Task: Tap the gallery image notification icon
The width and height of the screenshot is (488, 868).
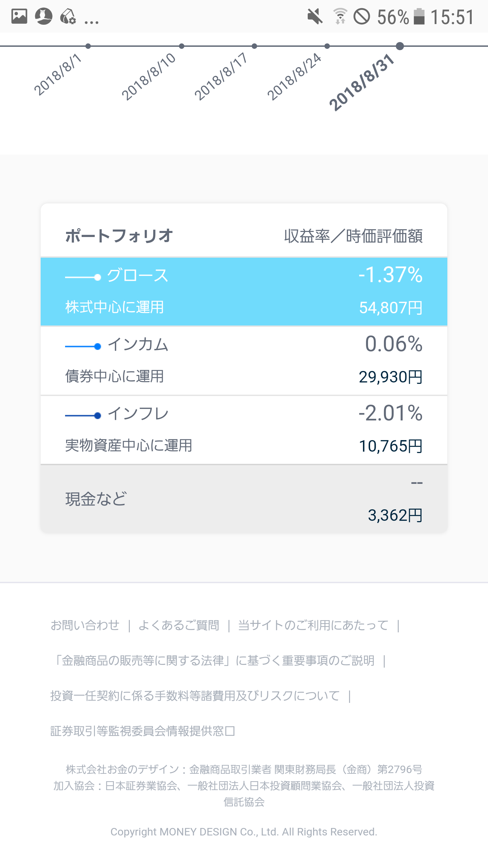Action: coord(19,16)
